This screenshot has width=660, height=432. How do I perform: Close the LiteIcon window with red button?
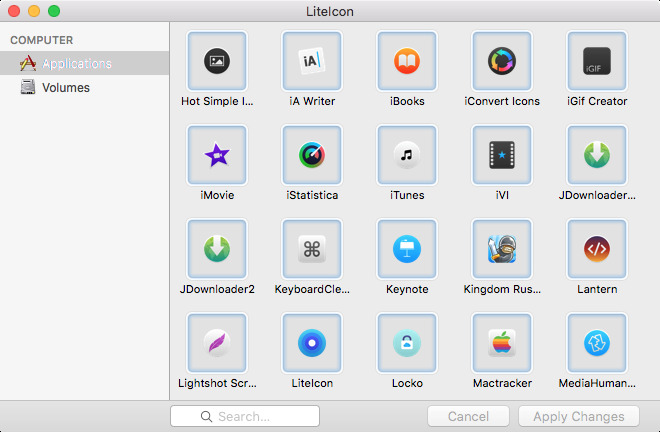coord(14,11)
